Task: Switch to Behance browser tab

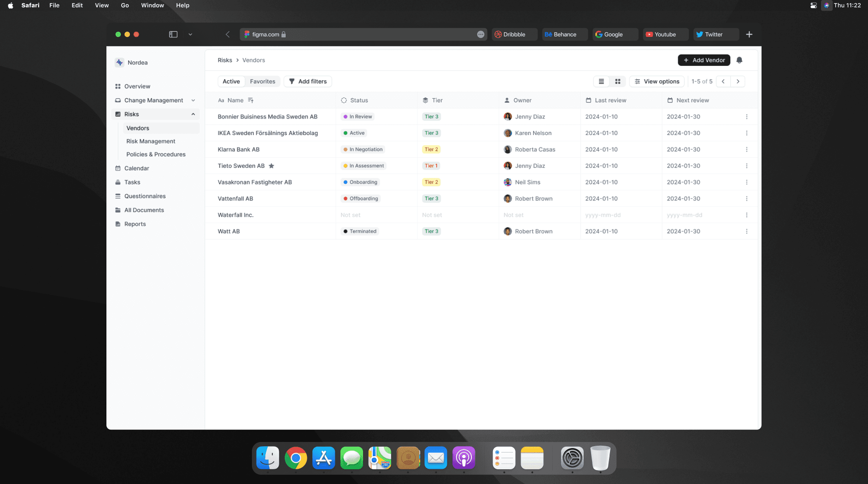Action: pos(565,34)
